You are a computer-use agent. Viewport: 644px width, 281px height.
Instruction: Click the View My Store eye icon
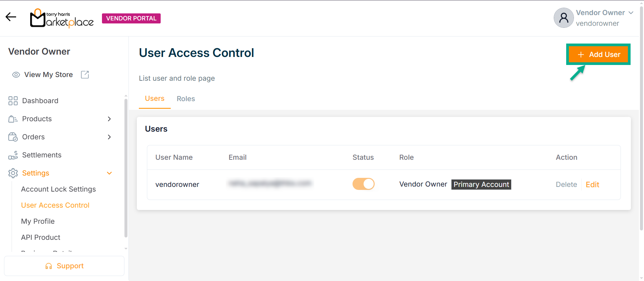coord(16,75)
